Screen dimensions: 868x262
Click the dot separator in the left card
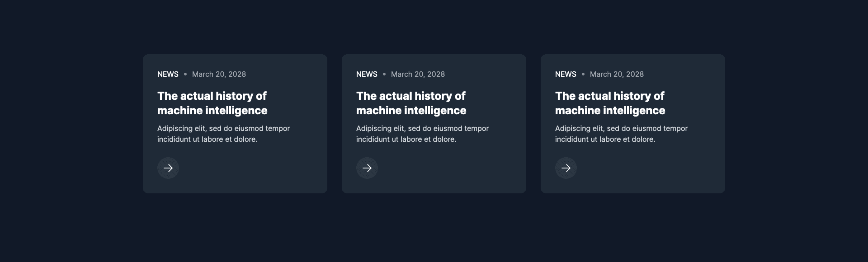coord(185,74)
